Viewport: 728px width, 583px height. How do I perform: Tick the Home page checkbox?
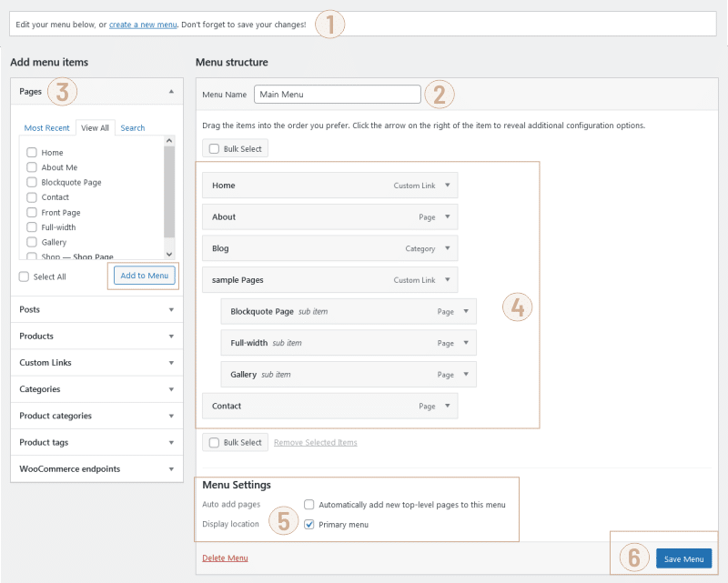pos(32,152)
